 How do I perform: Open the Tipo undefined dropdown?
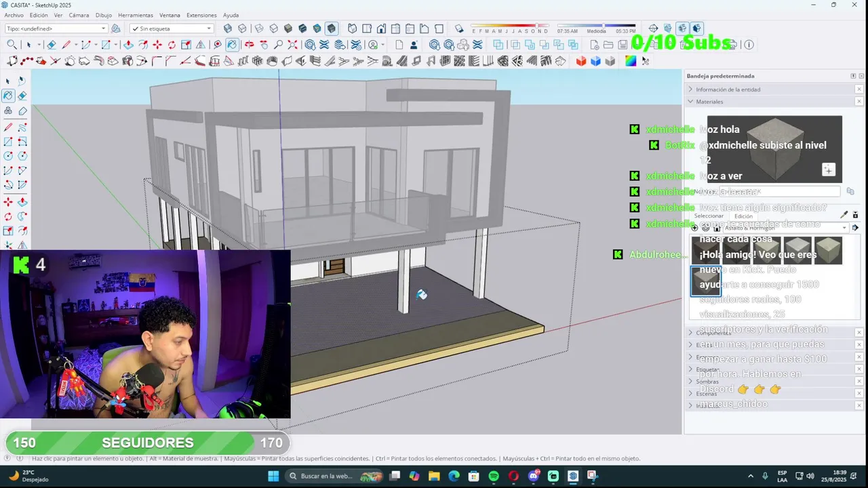coord(56,28)
